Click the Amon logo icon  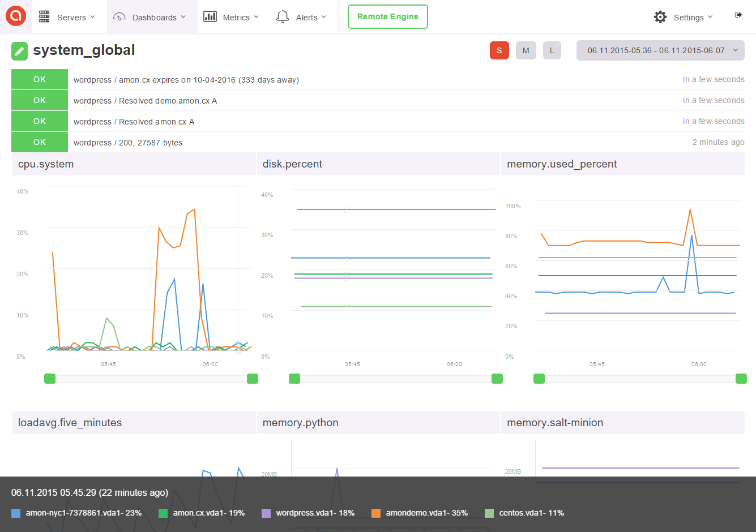(x=16, y=16)
